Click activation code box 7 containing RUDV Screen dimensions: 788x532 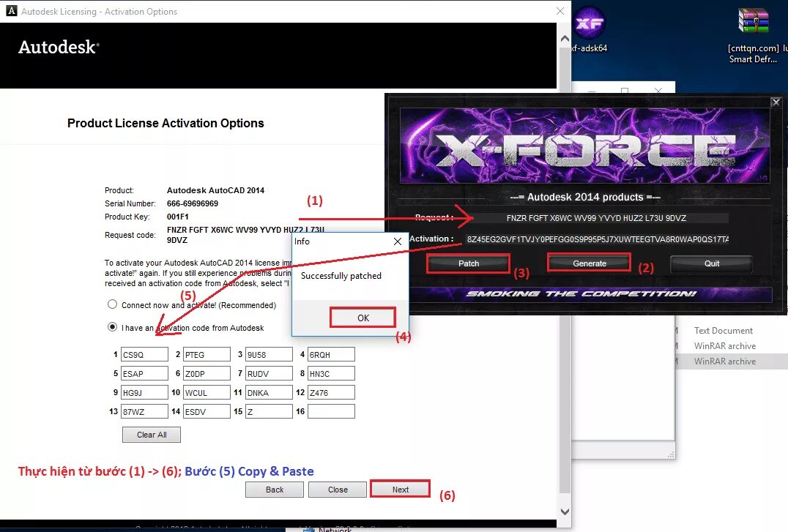(269, 373)
